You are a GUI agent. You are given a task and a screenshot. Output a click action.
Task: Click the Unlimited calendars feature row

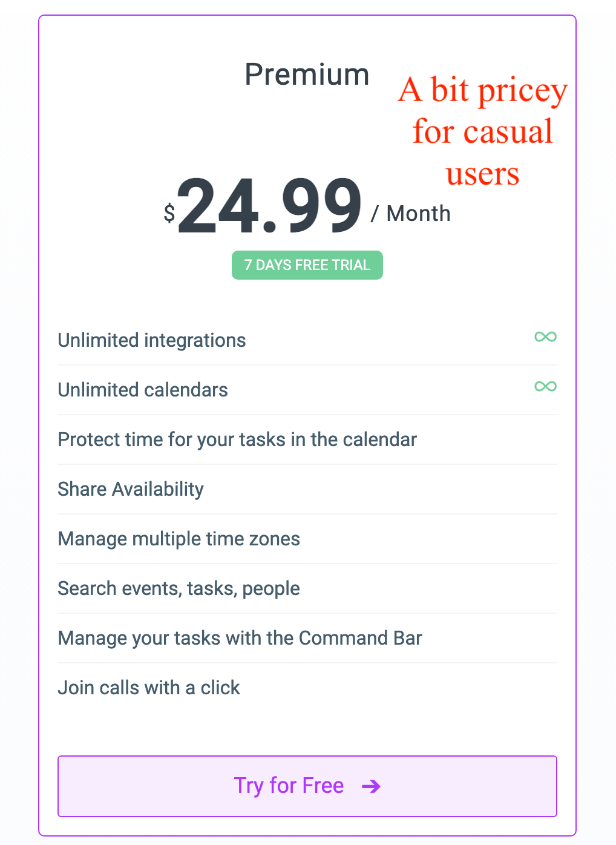coord(307,390)
